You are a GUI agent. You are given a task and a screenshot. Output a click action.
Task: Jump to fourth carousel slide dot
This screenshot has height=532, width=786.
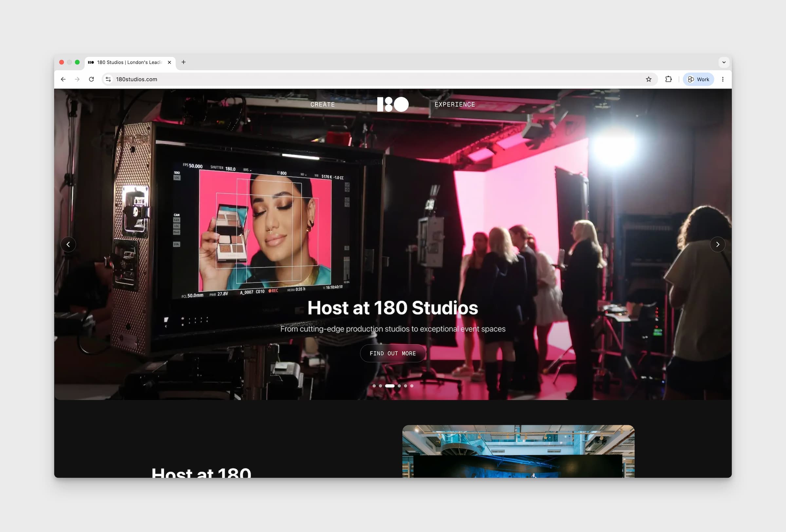[399, 386]
